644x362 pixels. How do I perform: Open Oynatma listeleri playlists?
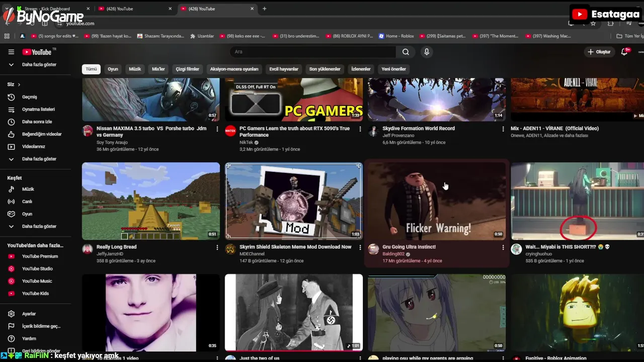tap(38, 109)
